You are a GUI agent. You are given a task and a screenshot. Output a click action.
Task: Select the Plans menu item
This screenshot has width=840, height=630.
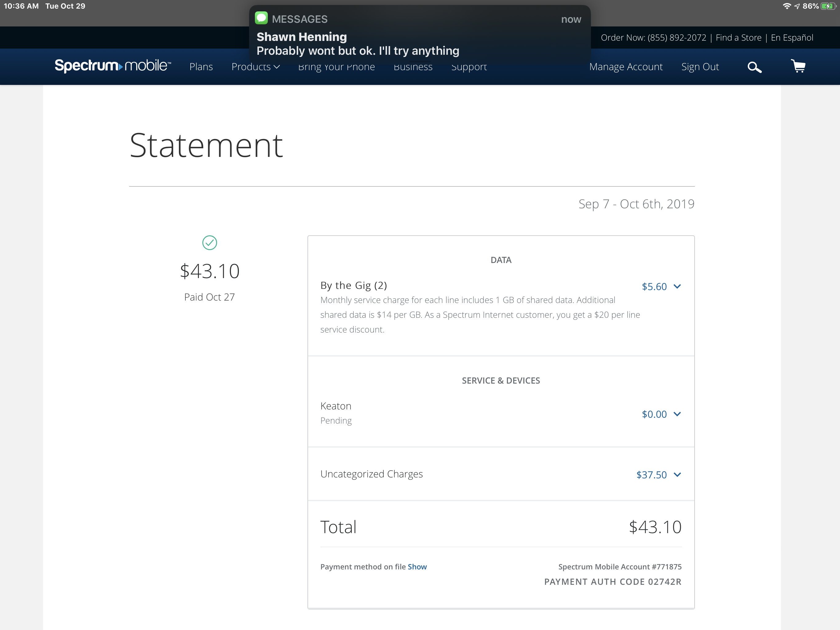(201, 67)
